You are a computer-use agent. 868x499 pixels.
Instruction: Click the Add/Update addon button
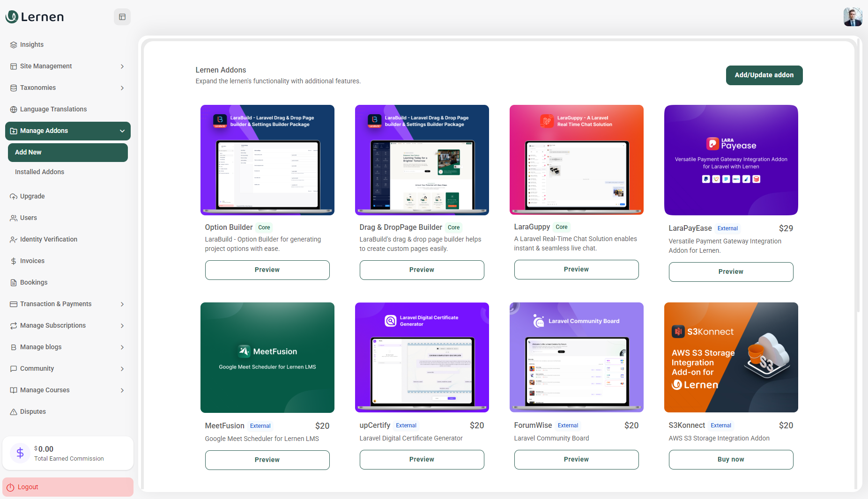[x=764, y=75]
